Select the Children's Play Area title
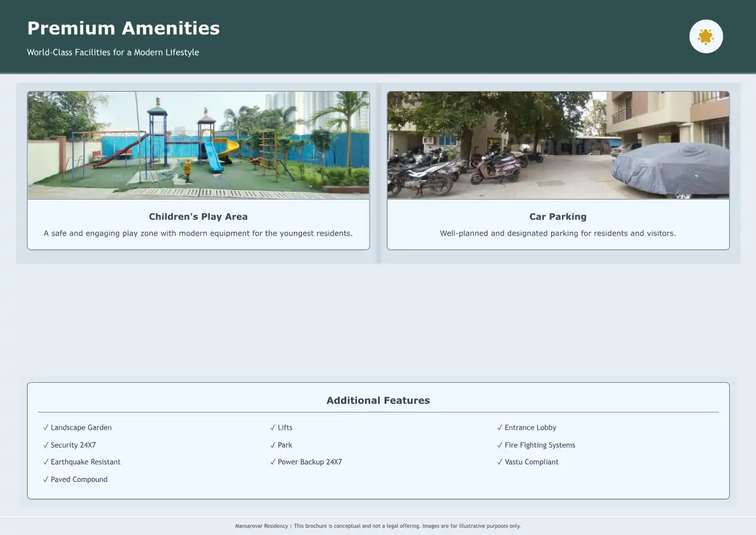This screenshot has width=756, height=535. [x=198, y=217]
